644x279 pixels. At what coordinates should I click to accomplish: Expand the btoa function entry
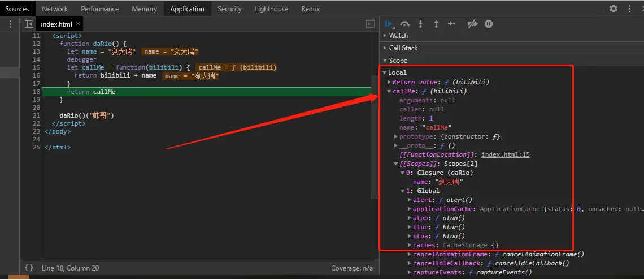coord(410,236)
